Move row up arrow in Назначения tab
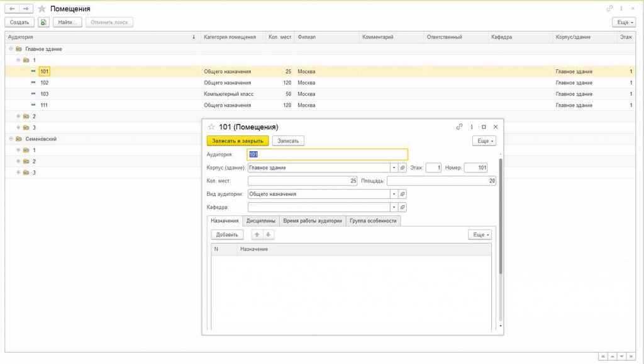The width and height of the screenshot is (644, 364). coord(257,235)
